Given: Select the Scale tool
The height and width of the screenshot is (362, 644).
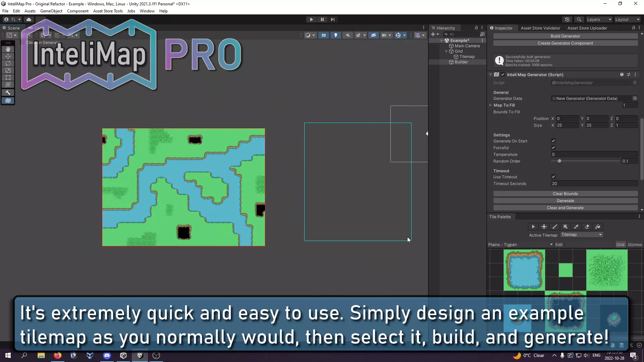Looking at the screenshot, I should coord(8,70).
